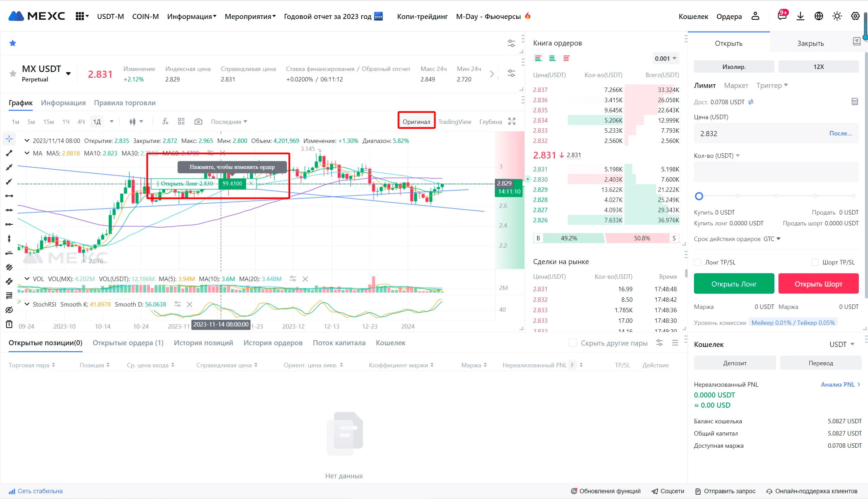Switch to the TradingView chart tab

point(455,122)
